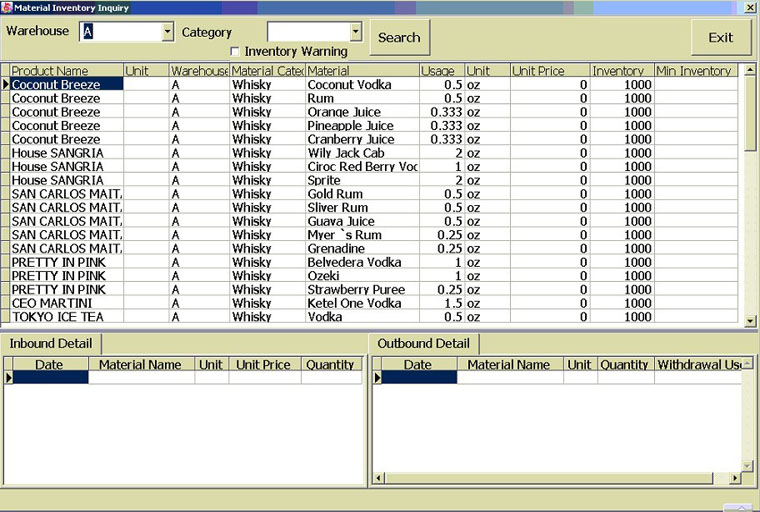Click the Material column header
The height and width of the screenshot is (512, 760).
click(363, 71)
